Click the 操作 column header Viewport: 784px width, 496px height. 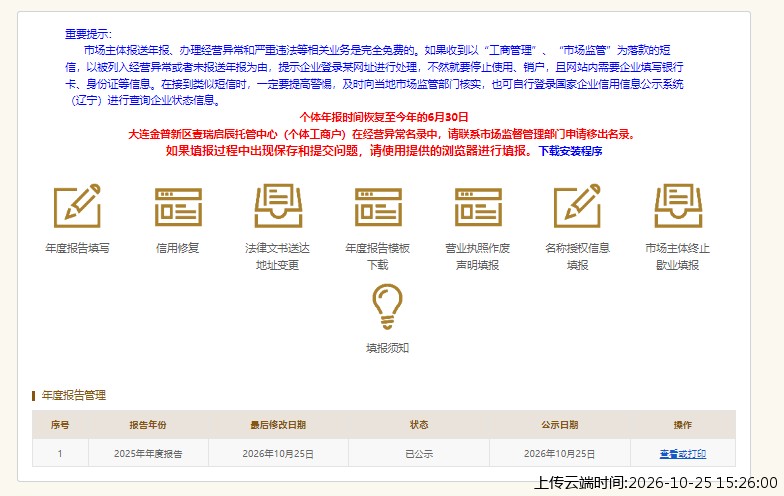coord(682,425)
